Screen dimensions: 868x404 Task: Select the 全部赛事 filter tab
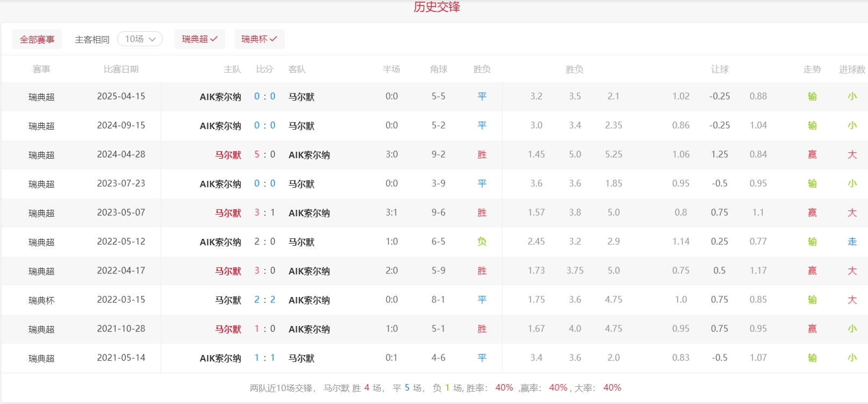click(37, 39)
